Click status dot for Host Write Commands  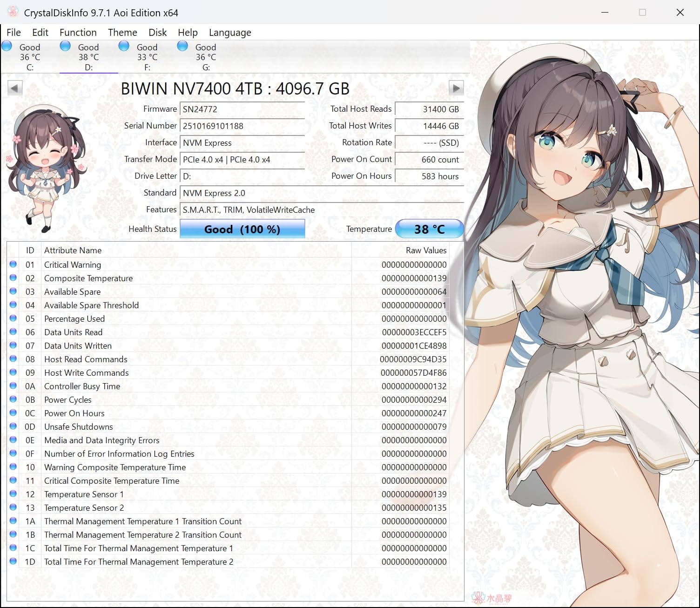(x=13, y=372)
